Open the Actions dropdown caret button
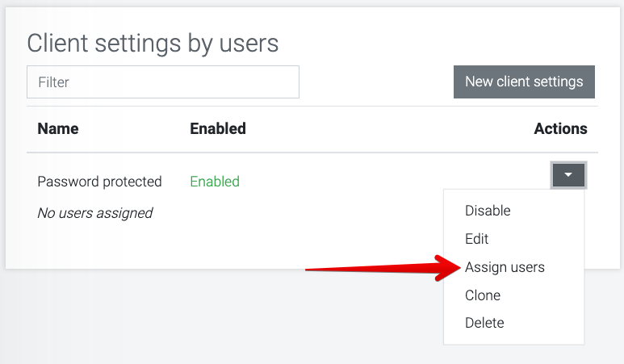Image resolution: width=624 pixels, height=364 pixels. point(568,174)
